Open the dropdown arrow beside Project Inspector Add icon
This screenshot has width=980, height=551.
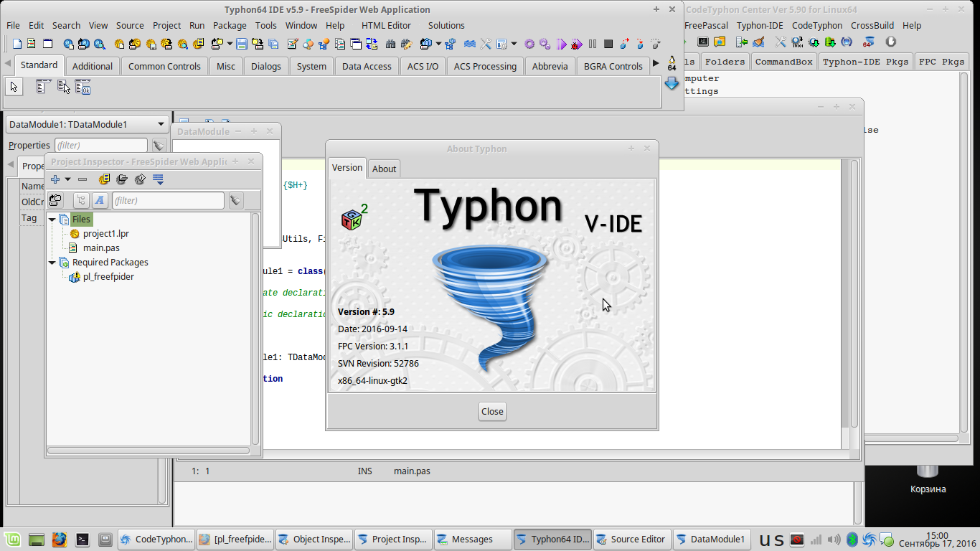(68, 179)
